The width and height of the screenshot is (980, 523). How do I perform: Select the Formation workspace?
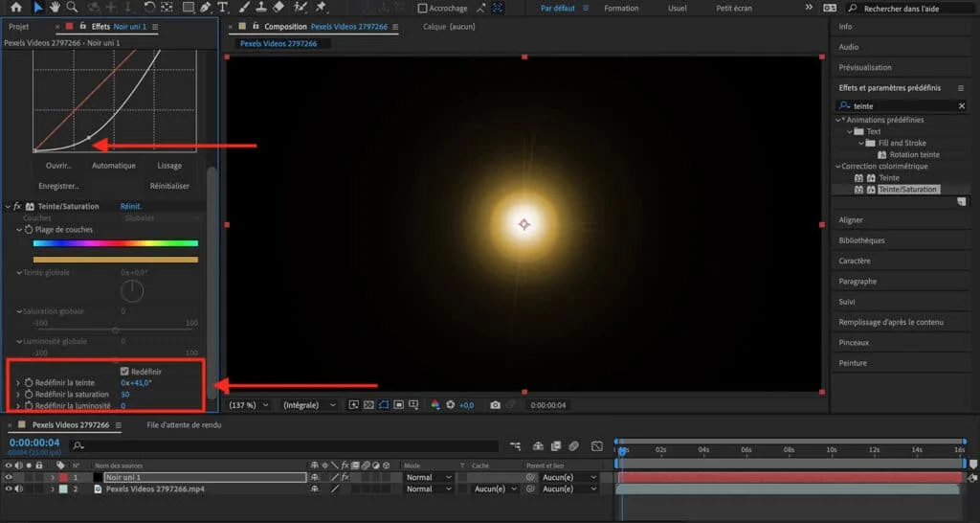tap(621, 8)
